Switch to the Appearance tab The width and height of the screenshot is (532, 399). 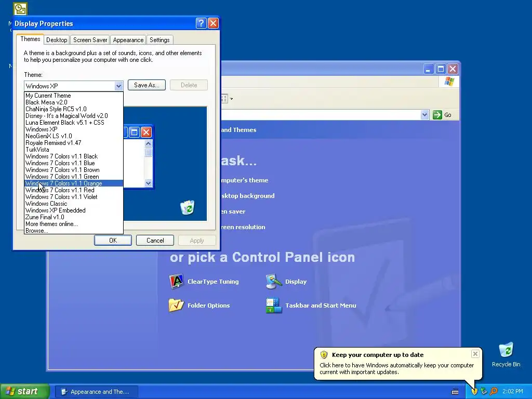[128, 40]
